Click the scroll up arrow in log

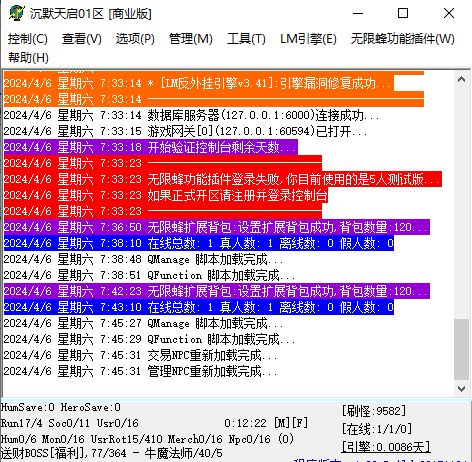461,79
